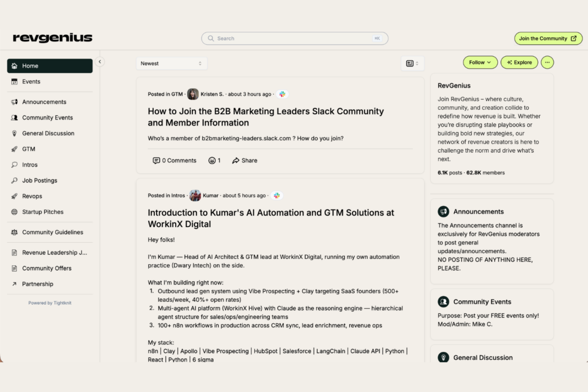
Task: Open the Explore button
Action: point(519,62)
